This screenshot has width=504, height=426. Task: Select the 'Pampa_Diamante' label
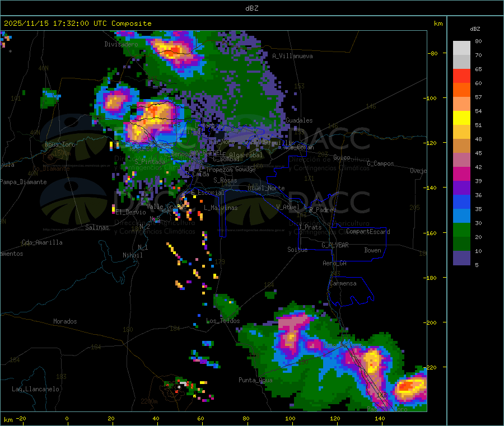pyautogui.click(x=23, y=182)
